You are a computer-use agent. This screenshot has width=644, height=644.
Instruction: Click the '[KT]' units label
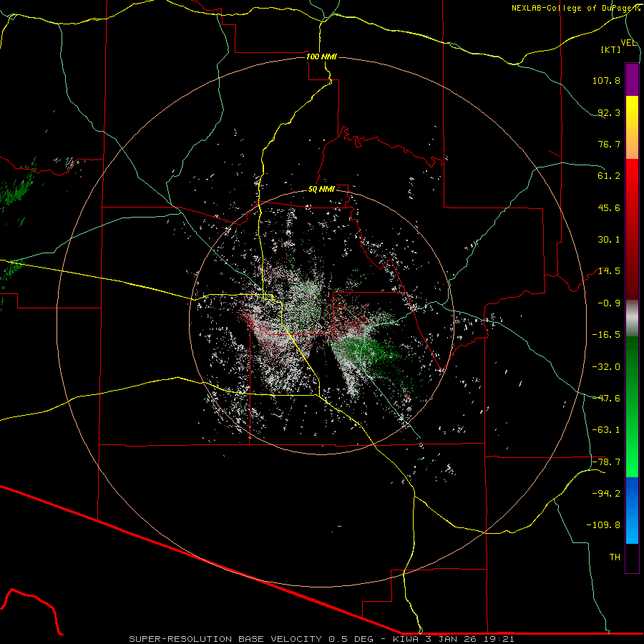(611, 49)
